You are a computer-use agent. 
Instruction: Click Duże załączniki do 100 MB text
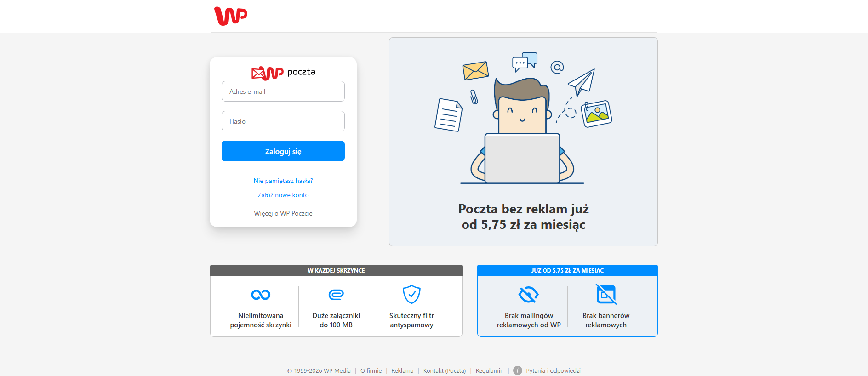(x=336, y=320)
